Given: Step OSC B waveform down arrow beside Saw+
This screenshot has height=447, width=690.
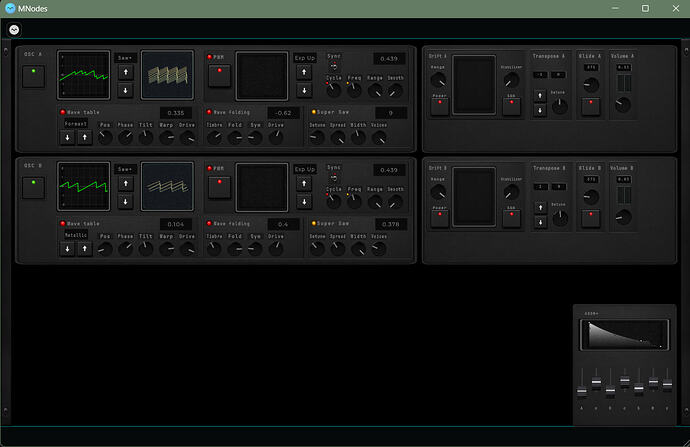Looking at the screenshot, I should pos(125,202).
